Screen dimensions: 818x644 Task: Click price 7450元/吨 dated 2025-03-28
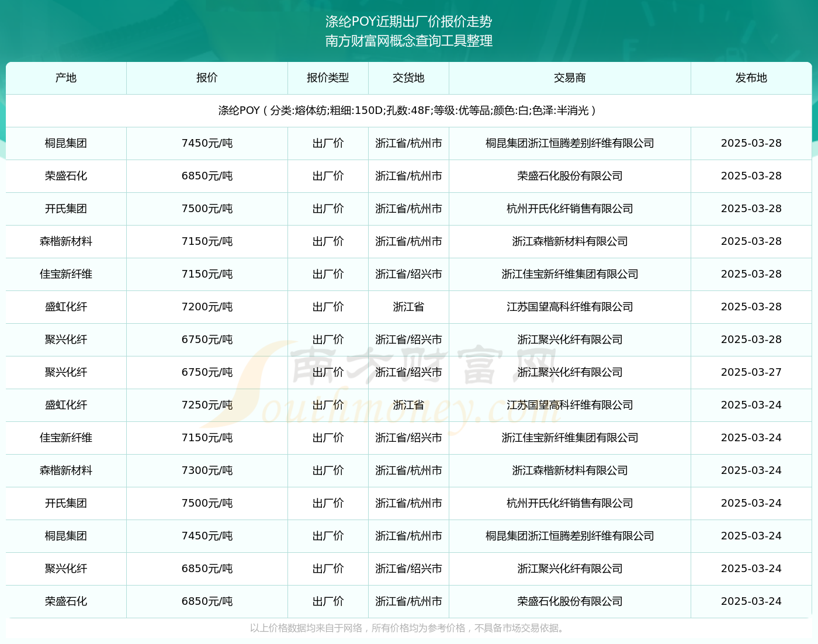click(207, 143)
